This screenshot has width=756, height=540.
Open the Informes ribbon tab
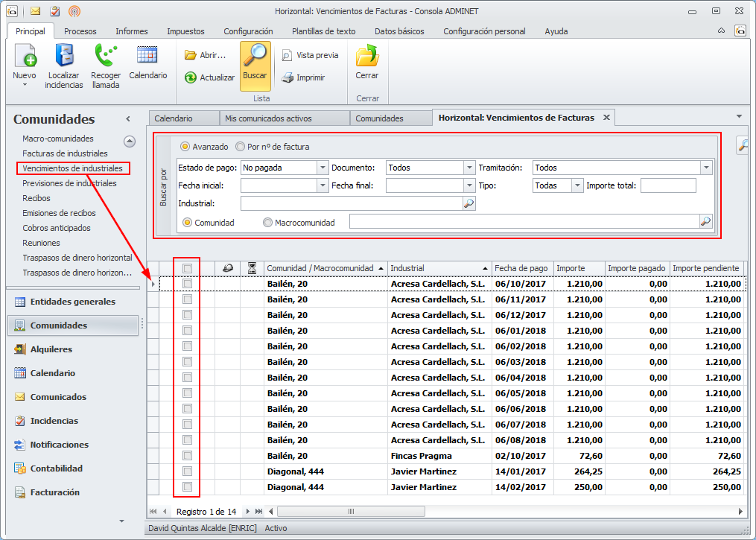[131, 31]
